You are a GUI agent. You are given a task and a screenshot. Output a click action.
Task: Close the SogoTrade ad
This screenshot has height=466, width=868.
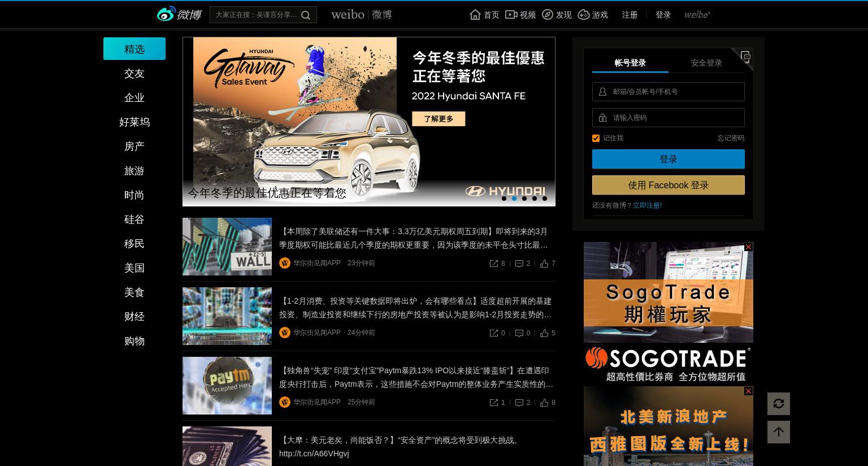click(748, 247)
